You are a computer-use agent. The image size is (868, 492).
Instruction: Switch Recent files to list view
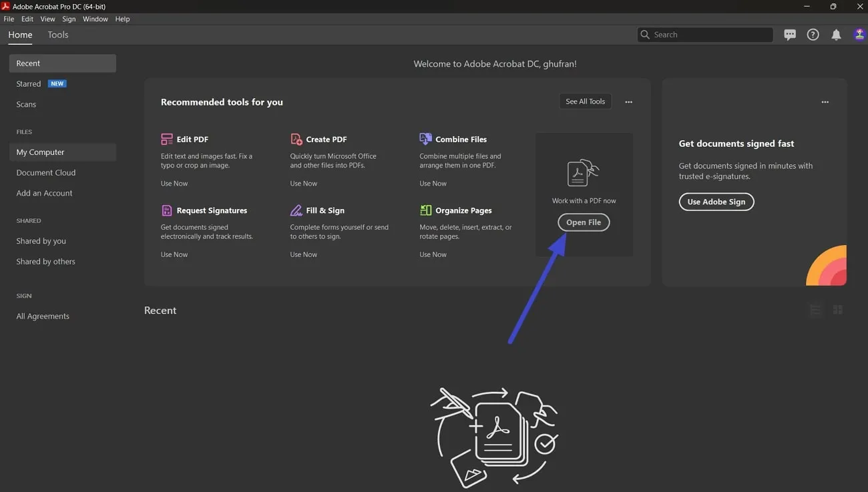coord(815,310)
